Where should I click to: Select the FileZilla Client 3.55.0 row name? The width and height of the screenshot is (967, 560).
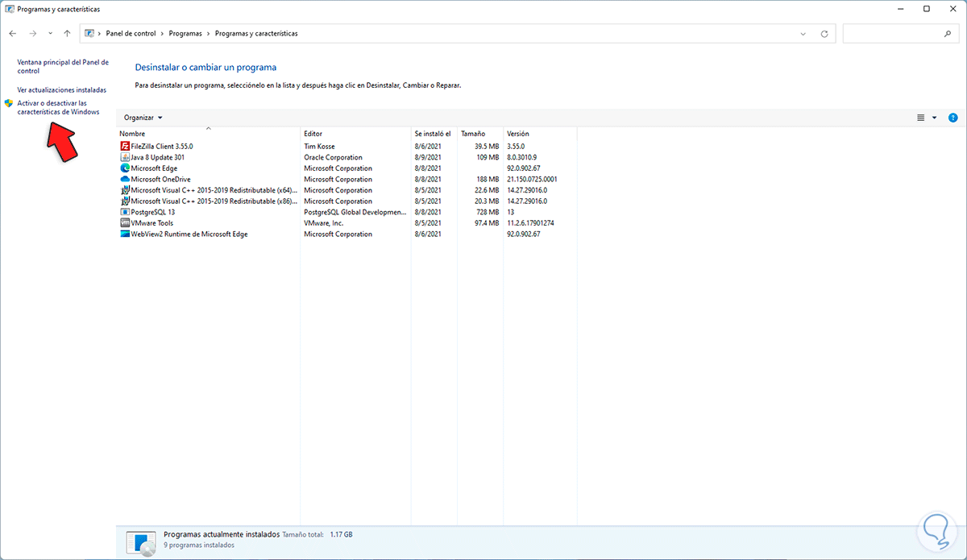(162, 147)
